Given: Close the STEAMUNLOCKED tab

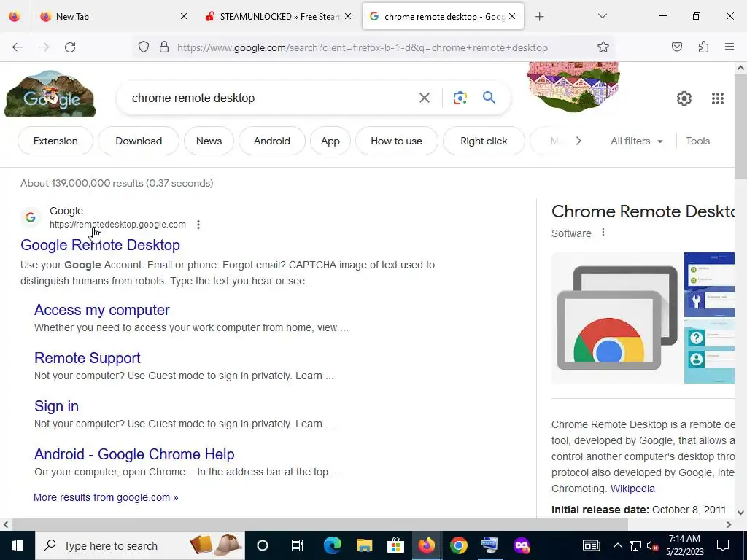Looking at the screenshot, I should point(348,17).
